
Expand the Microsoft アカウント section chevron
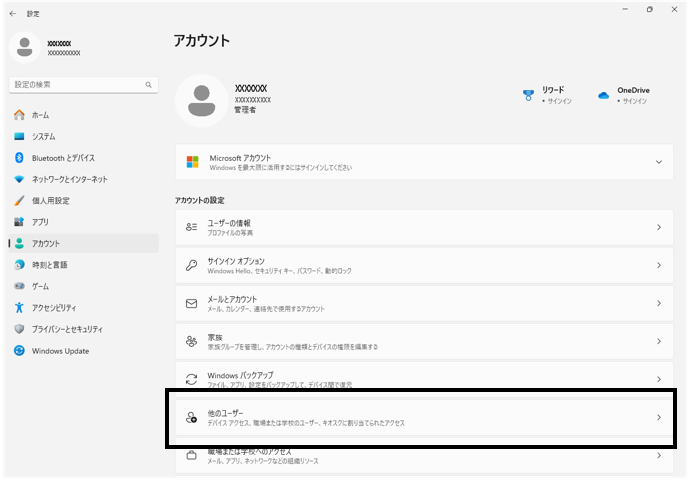(x=658, y=162)
